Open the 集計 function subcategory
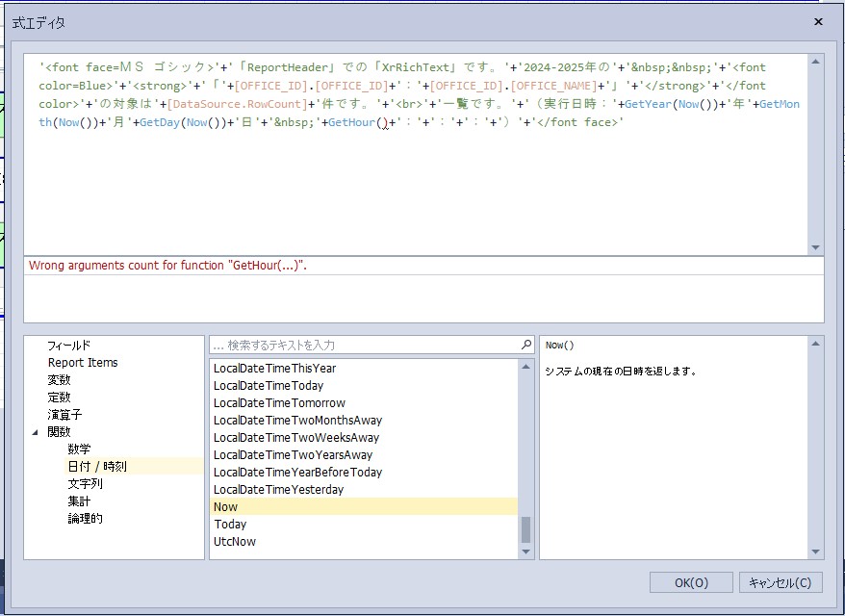The height and width of the screenshot is (616, 845). tap(79, 500)
